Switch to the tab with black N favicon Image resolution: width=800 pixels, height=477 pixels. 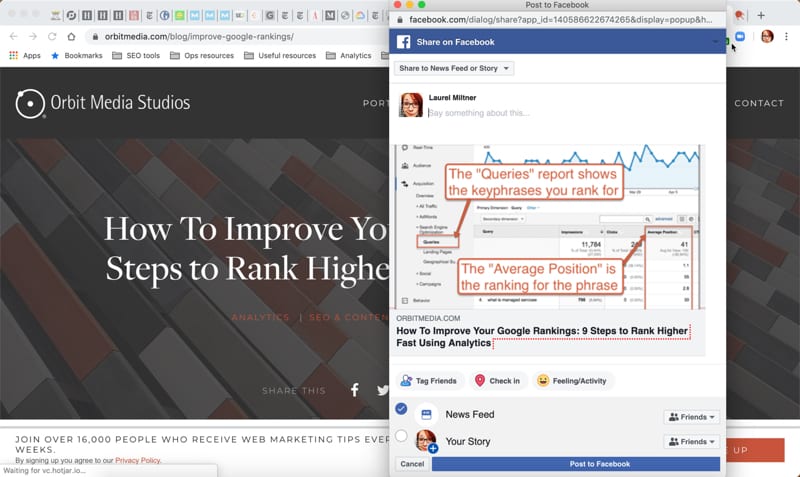(x=330, y=15)
